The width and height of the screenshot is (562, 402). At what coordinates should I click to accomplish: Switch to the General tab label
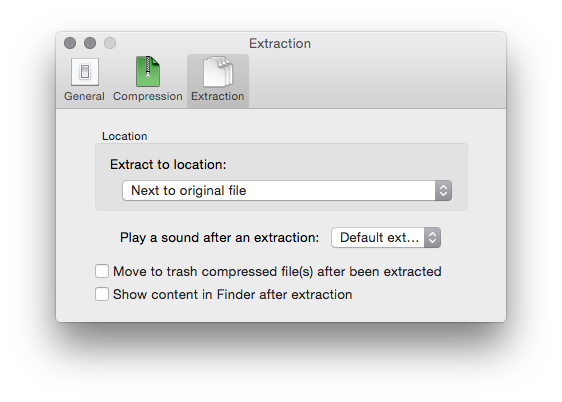click(x=84, y=96)
